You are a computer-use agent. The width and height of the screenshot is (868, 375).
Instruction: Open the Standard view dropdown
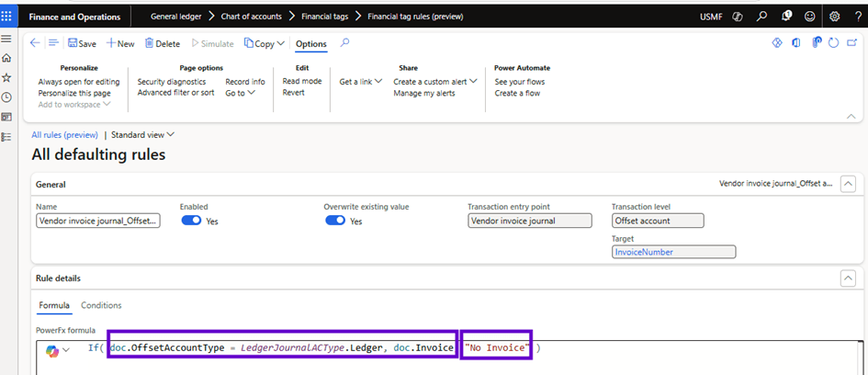coord(142,134)
